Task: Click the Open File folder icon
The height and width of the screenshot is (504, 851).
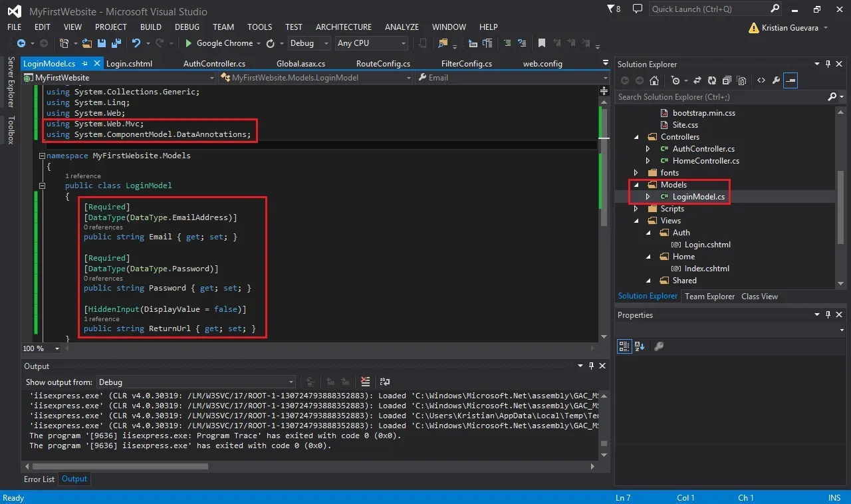Action: pyautogui.click(x=87, y=43)
